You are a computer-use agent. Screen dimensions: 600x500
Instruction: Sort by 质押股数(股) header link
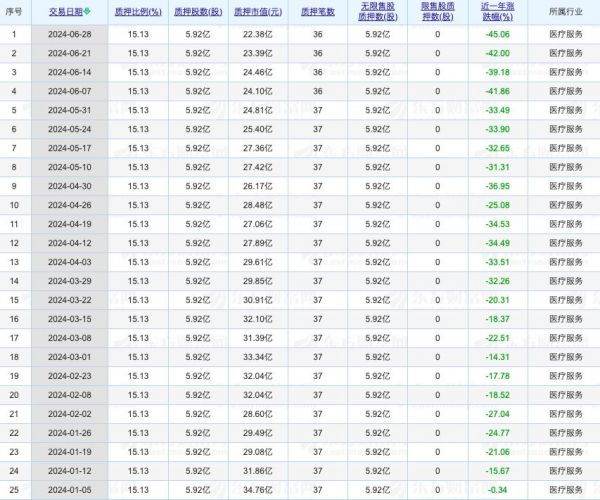pyautogui.click(x=198, y=12)
